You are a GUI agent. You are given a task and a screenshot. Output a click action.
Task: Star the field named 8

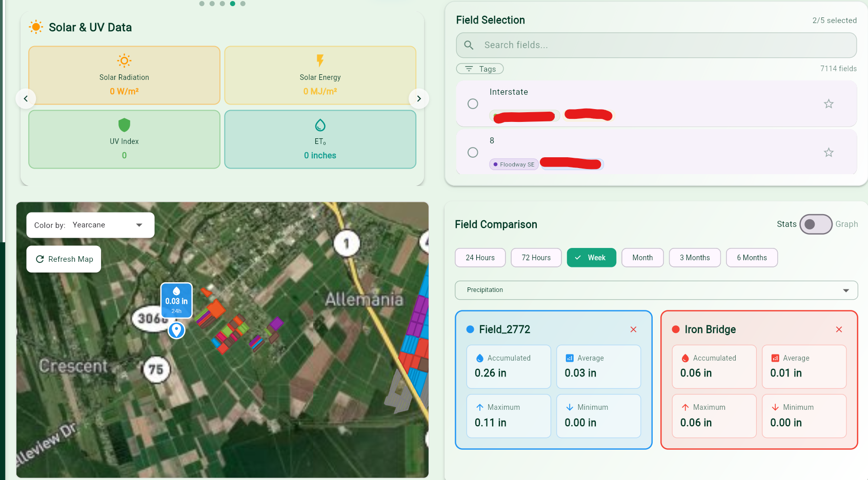[829, 152]
